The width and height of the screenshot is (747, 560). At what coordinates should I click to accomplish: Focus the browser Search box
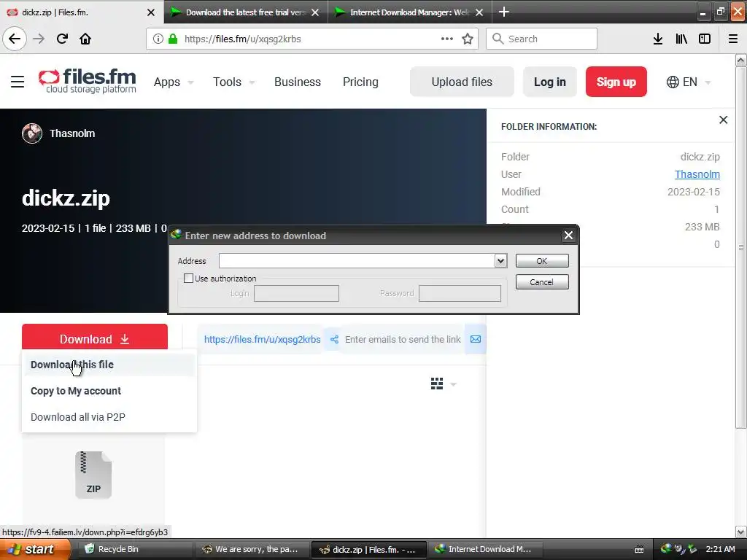tap(542, 39)
